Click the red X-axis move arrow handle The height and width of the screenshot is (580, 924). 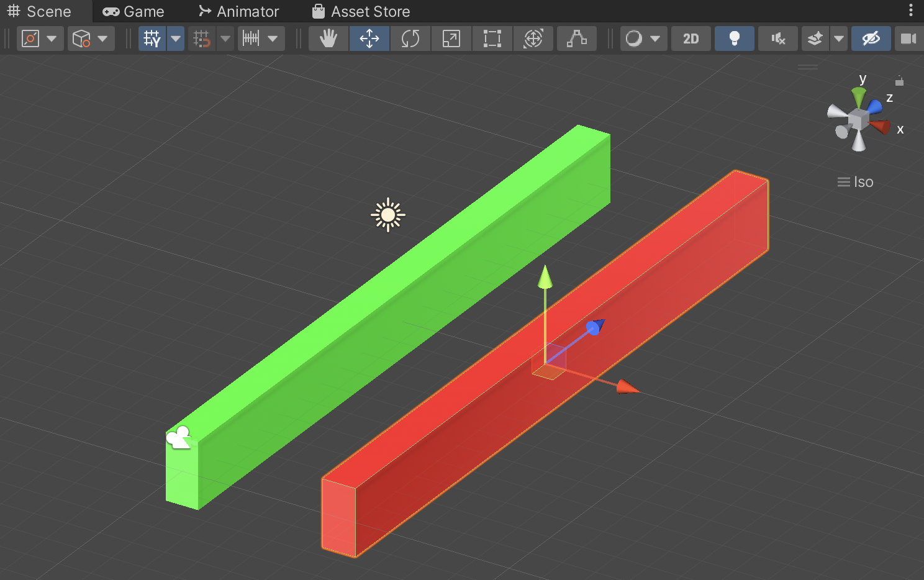(x=628, y=387)
